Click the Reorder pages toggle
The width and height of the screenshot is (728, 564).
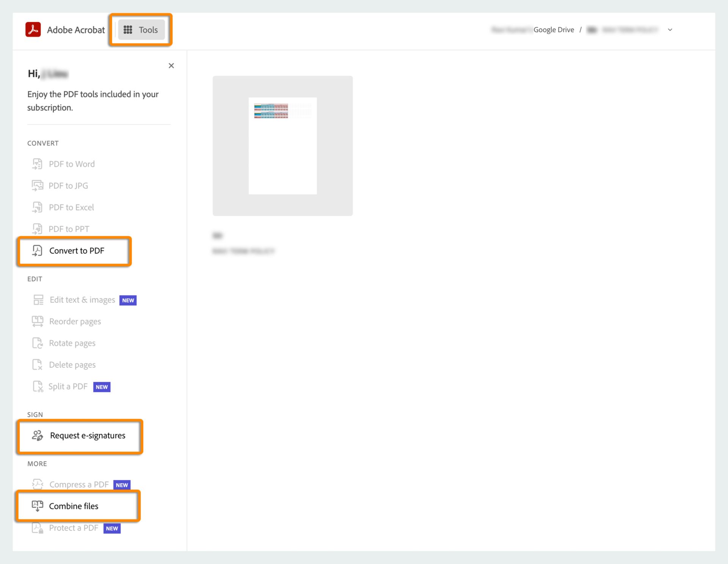[x=74, y=322]
